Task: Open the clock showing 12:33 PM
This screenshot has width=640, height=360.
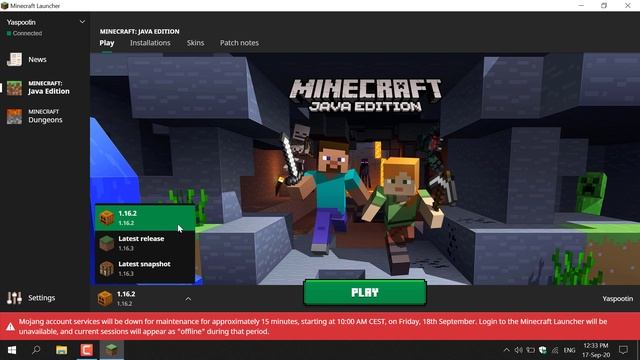Action: pyautogui.click(x=596, y=350)
